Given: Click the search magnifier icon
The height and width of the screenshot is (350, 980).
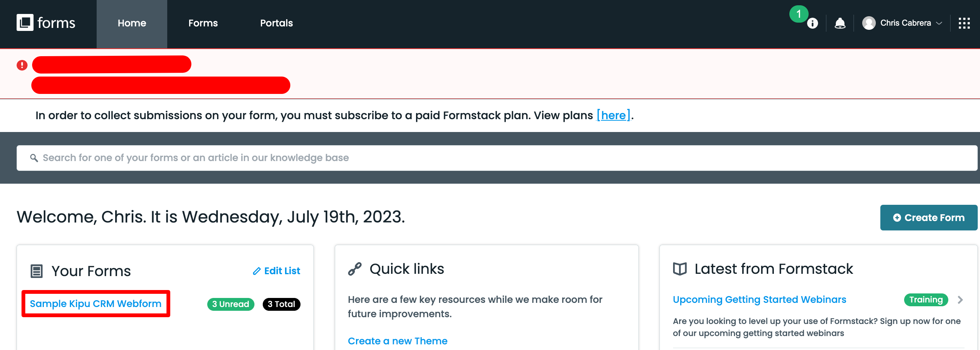Looking at the screenshot, I should coord(34,158).
